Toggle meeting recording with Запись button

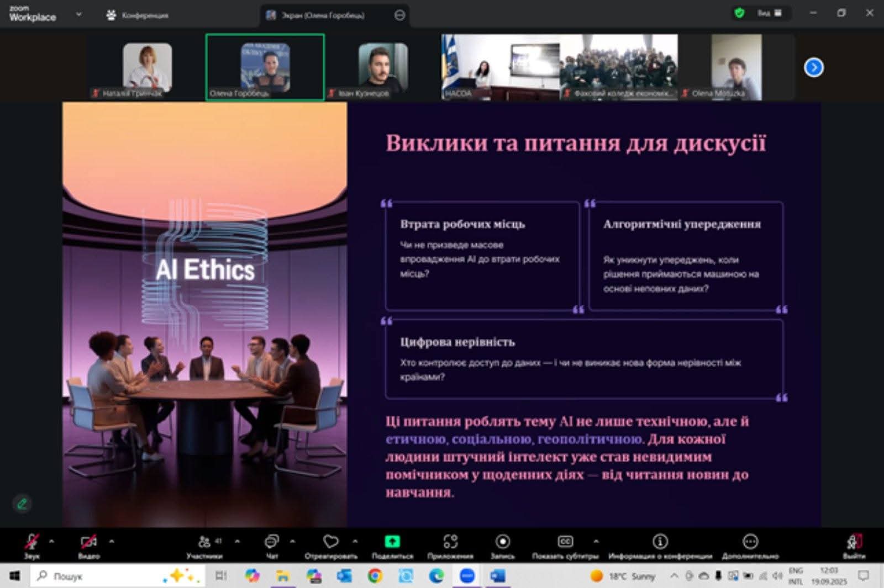(502, 542)
